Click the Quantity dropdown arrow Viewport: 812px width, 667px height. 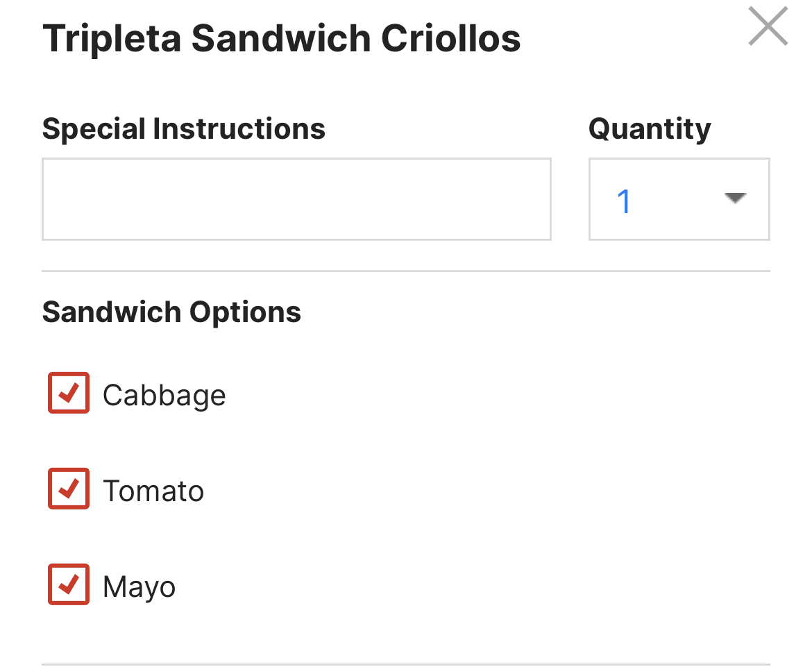pyautogui.click(x=735, y=199)
